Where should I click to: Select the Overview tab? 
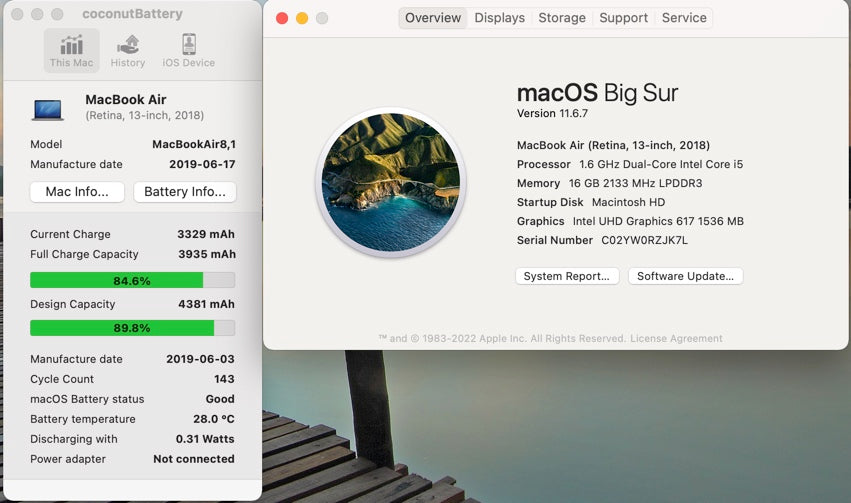pyautogui.click(x=433, y=18)
